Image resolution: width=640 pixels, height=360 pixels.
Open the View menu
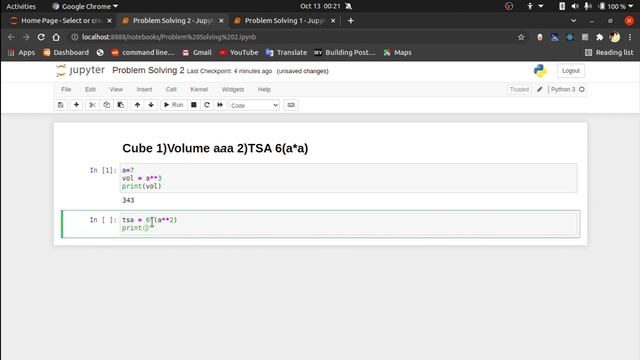tap(116, 89)
